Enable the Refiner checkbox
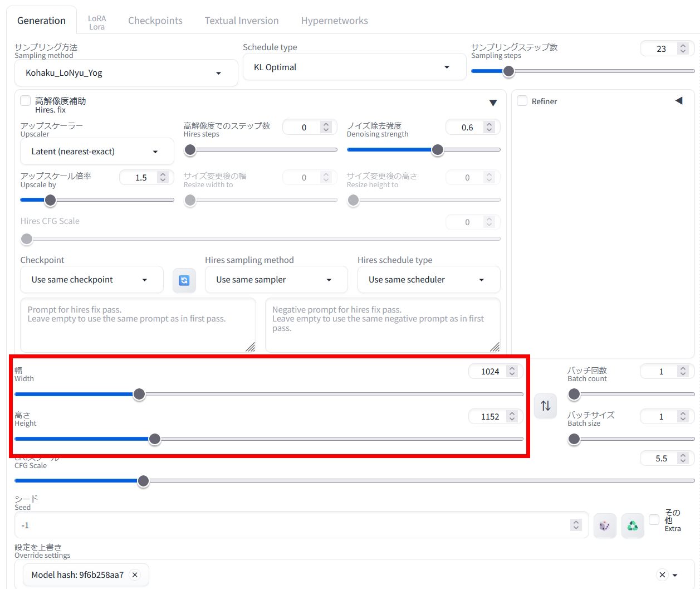This screenshot has height=589, width=700. pos(522,101)
